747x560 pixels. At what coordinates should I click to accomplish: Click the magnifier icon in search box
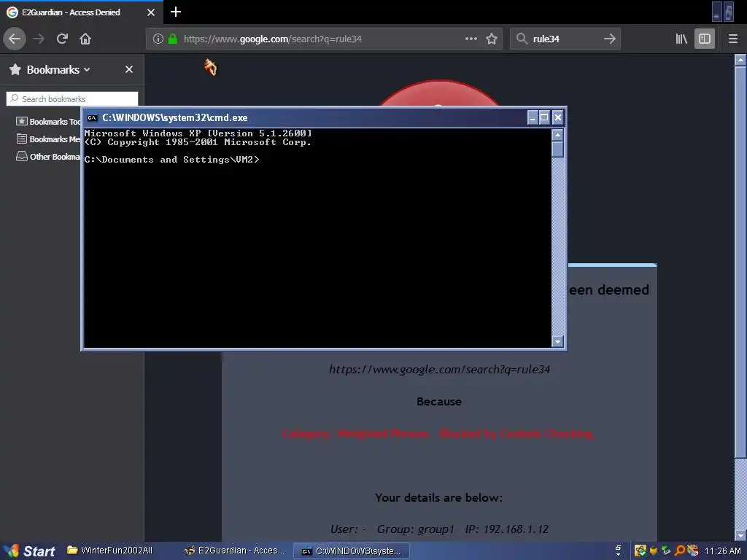522,39
